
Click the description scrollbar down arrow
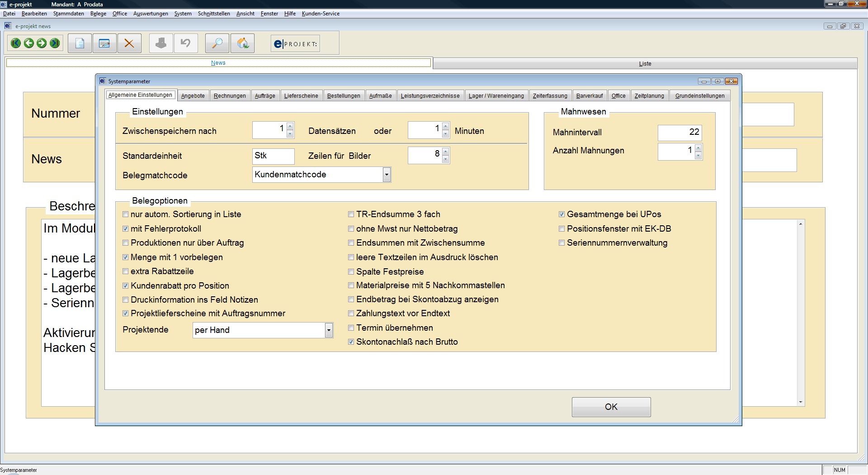click(x=800, y=402)
